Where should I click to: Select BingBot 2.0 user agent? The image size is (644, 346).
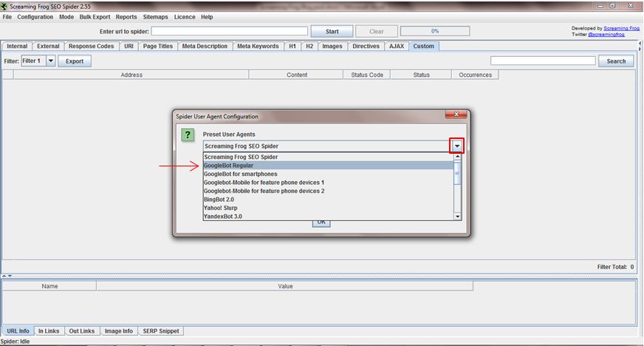[x=329, y=200]
